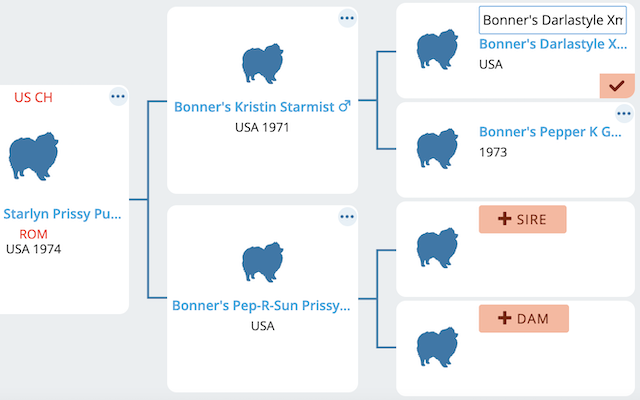Open options menu for Bonner's Pepper K card
Viewport: 640px width, 400px height.
(624, 113)
